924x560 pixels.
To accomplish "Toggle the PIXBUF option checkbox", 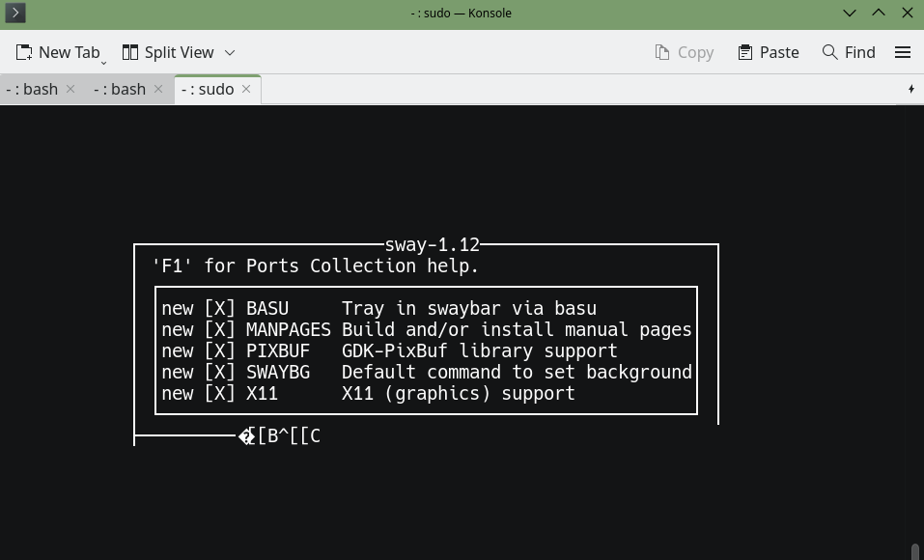I will coord(220,350).
